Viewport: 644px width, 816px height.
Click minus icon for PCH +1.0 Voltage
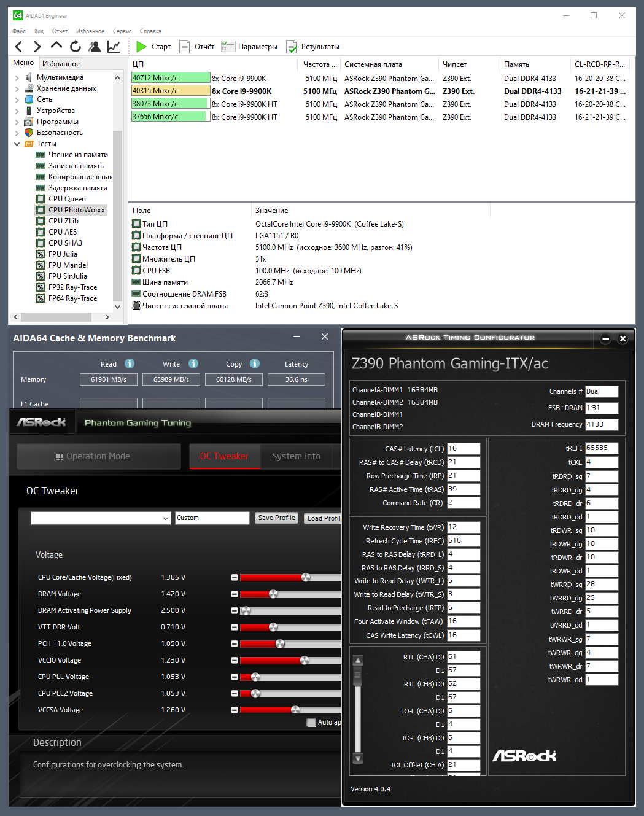[235, 643]
